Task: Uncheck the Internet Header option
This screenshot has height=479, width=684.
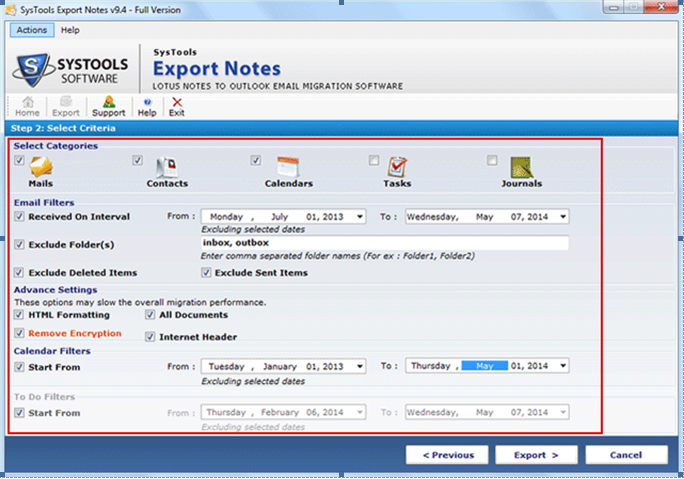Action: tap(151, 337)
